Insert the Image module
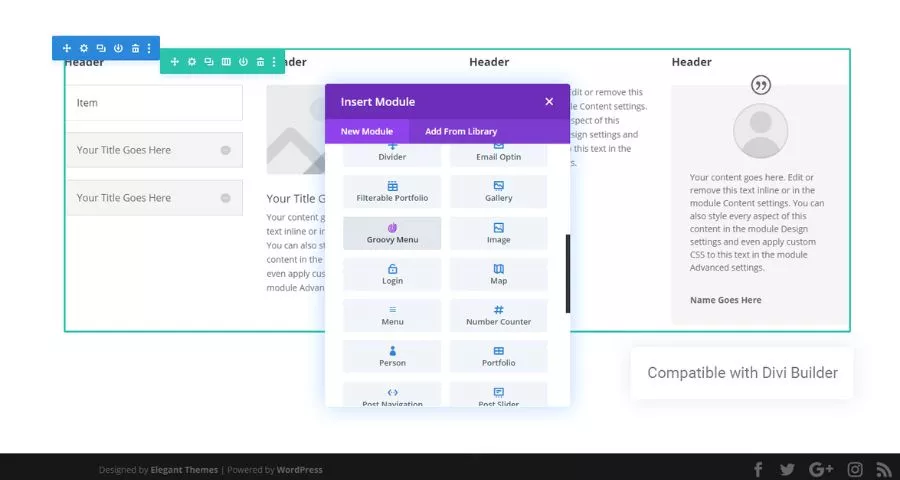This screenshot has height=480, width=900. (x=499, y=233)
